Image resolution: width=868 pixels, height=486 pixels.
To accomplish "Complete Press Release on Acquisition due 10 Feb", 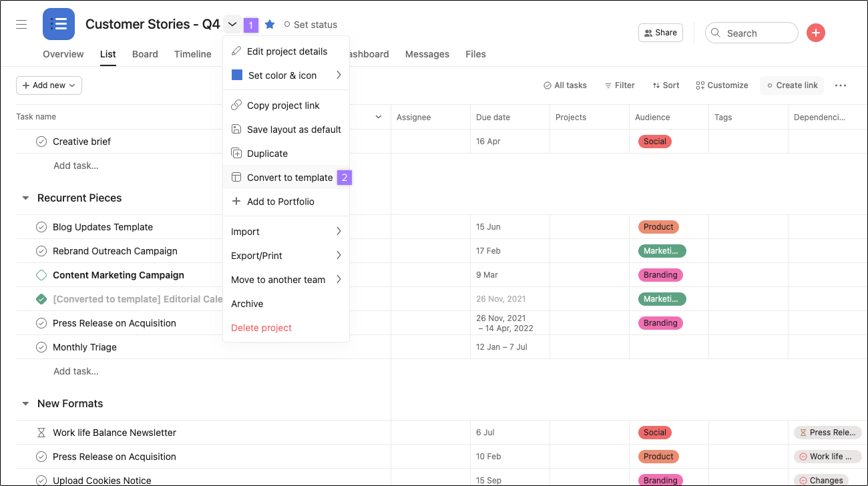I will pos(41,457).
